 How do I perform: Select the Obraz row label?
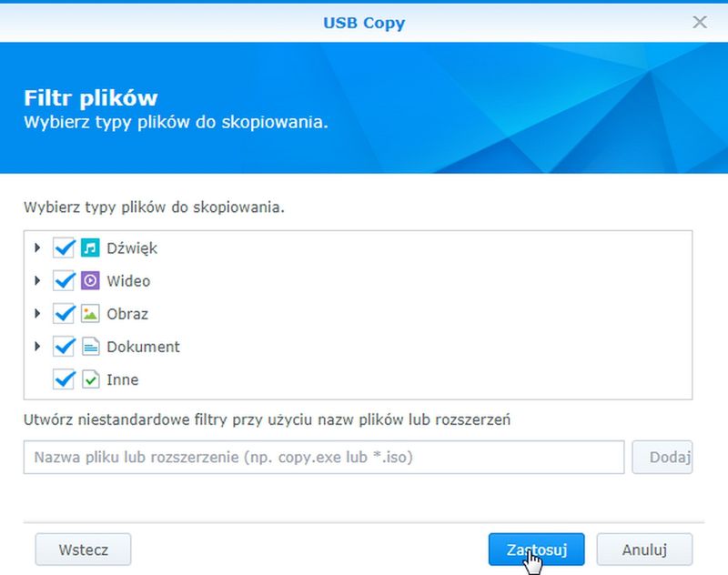(127, 314)
